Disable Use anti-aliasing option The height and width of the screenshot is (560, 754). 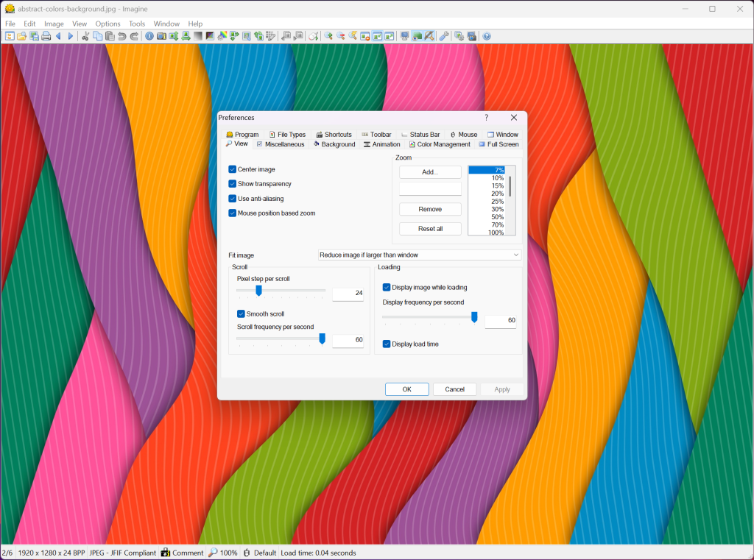click(x=232, y=199)
